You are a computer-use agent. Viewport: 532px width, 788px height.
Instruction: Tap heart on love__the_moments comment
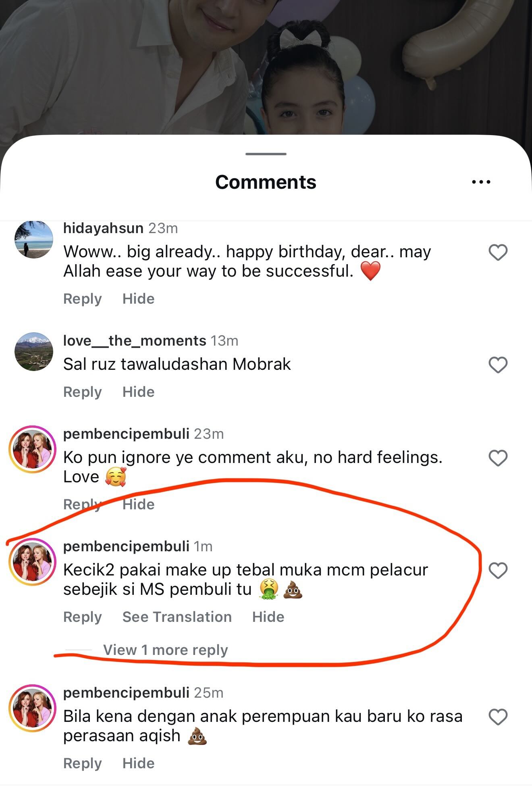[498, 365]
